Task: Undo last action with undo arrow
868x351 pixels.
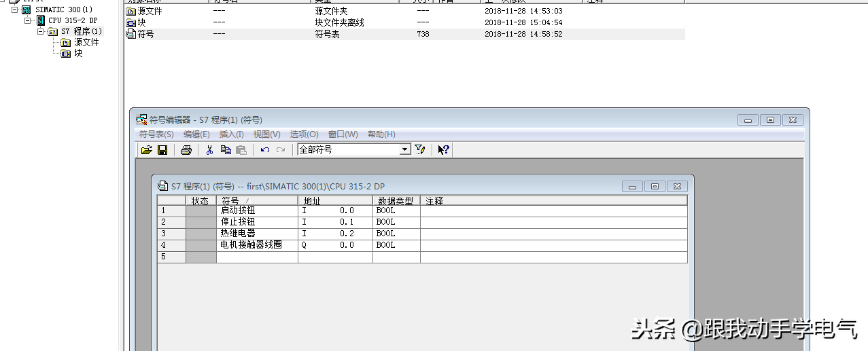Action: point(265,150)
